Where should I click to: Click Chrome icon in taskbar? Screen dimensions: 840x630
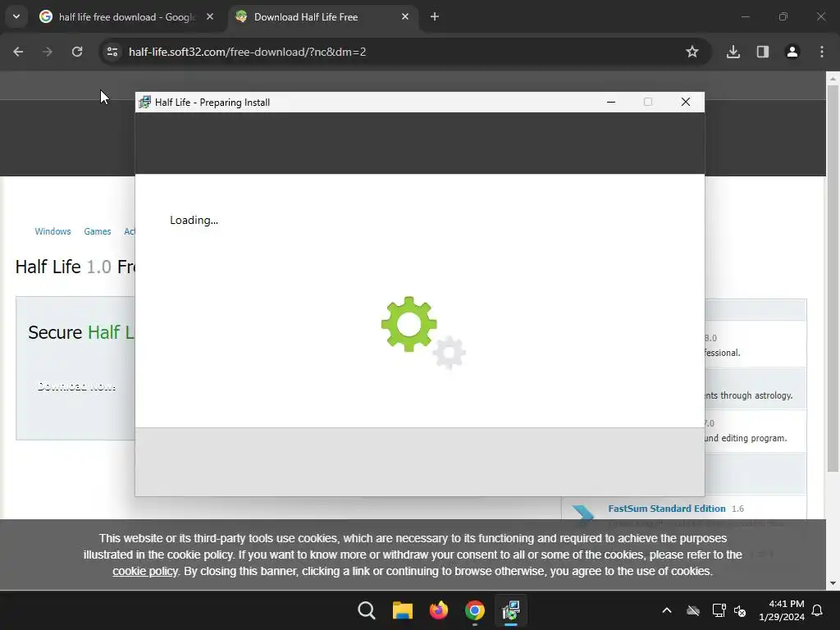475,610
